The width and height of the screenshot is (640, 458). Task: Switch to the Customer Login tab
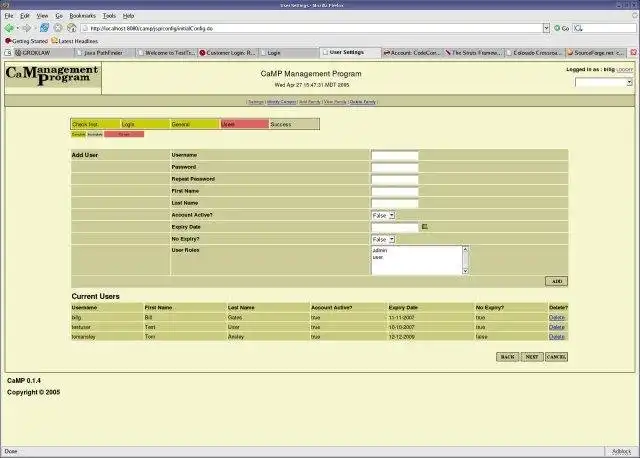[228, 53]
